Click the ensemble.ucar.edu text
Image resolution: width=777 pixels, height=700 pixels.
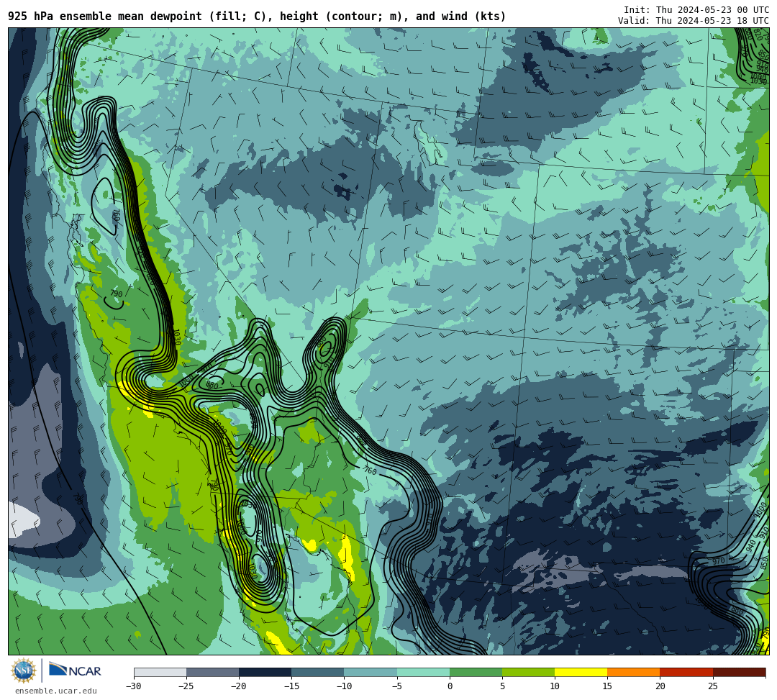tap(56, 691)
